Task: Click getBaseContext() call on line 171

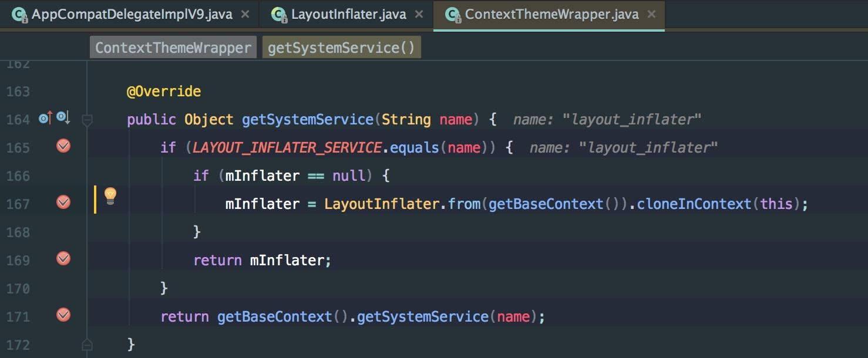Action: point(283,317)
